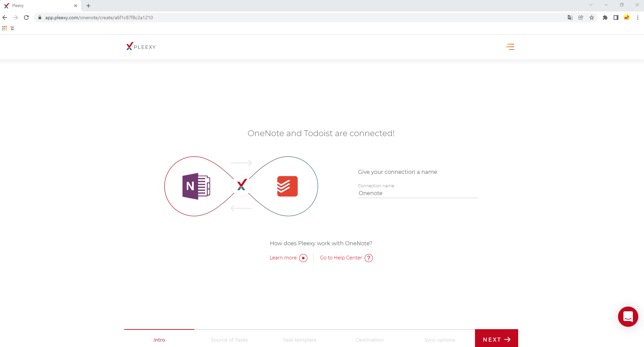The image size is (644, 347).
Task: Click the Help Center question mark icon
Action: point(369,258)
